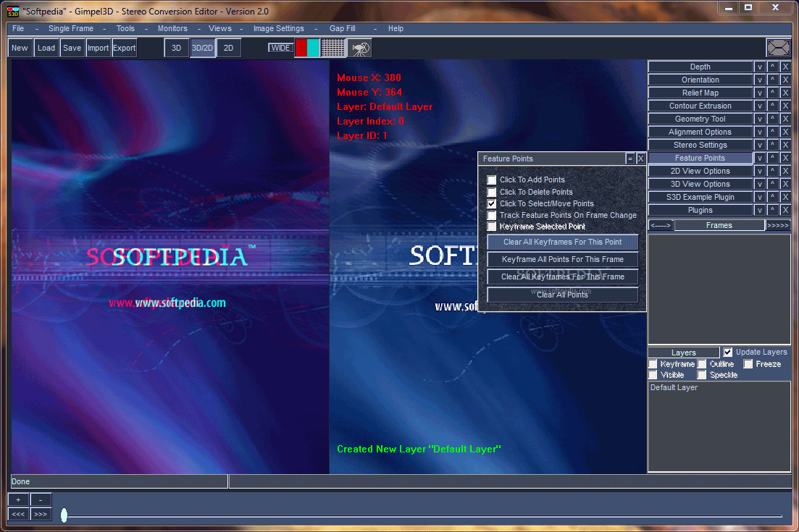Image resolution: width=799 pixels, height=532 pixels.
Task: Click the v arrow next to Relief Map
Action: (x=759, y=93)
